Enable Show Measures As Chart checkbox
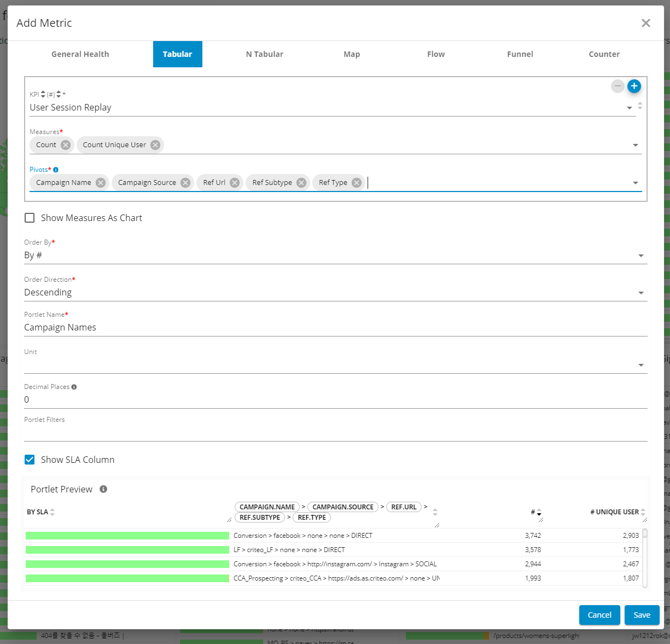The width and height of the screenshot is (670, 644). [x=30, y=218]
